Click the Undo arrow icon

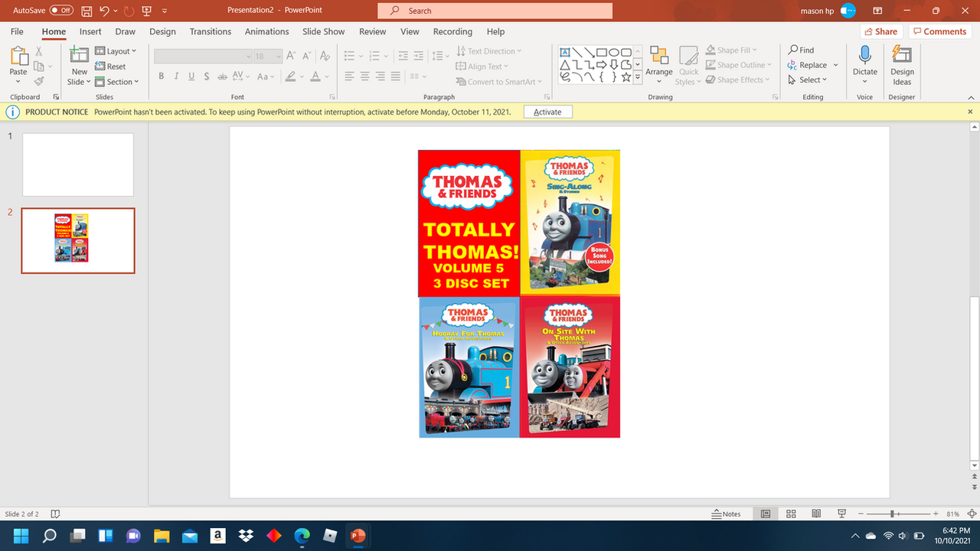click(104, 11)
